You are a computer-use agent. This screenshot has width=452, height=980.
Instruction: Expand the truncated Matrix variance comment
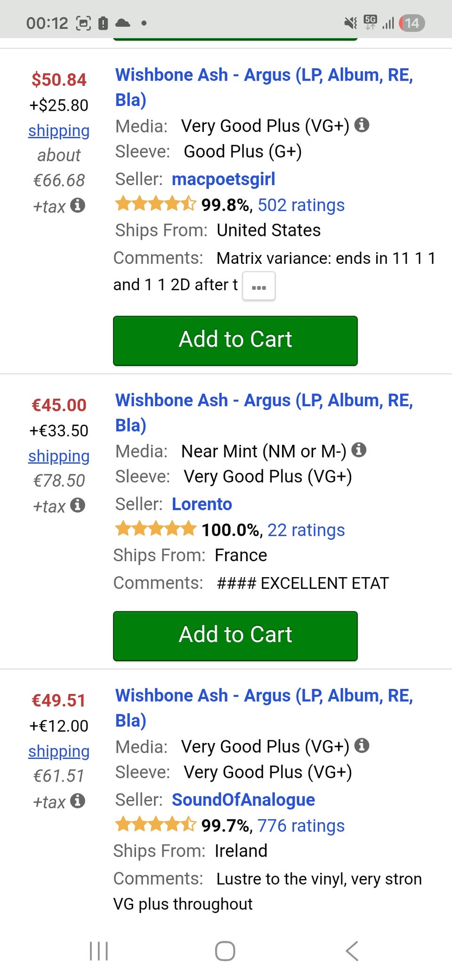coord(258,286)
